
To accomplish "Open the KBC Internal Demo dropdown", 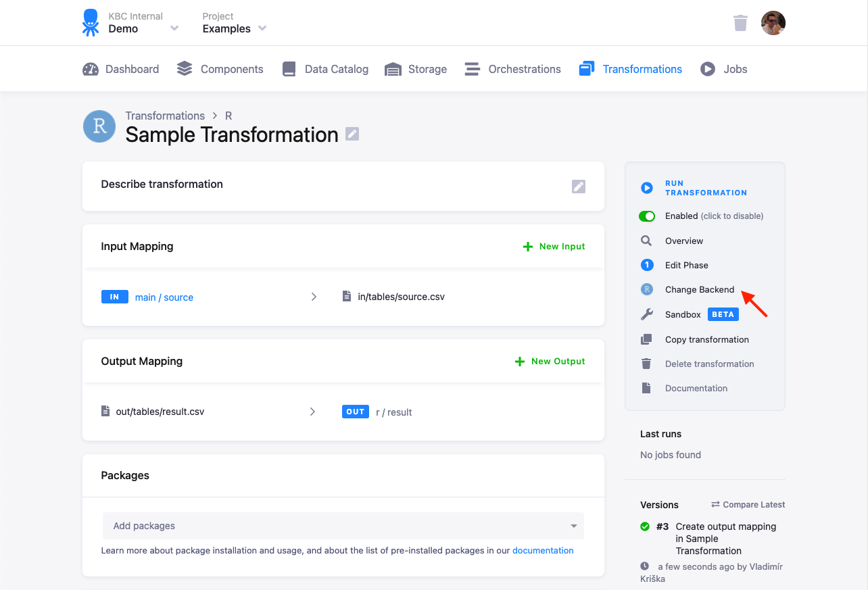I will [143, 23].
